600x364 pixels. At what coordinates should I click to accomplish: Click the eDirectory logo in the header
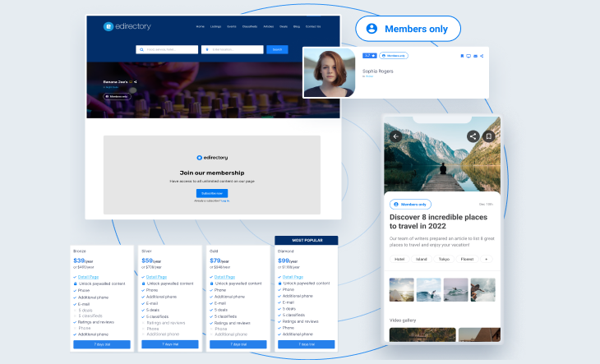[127, 26]
